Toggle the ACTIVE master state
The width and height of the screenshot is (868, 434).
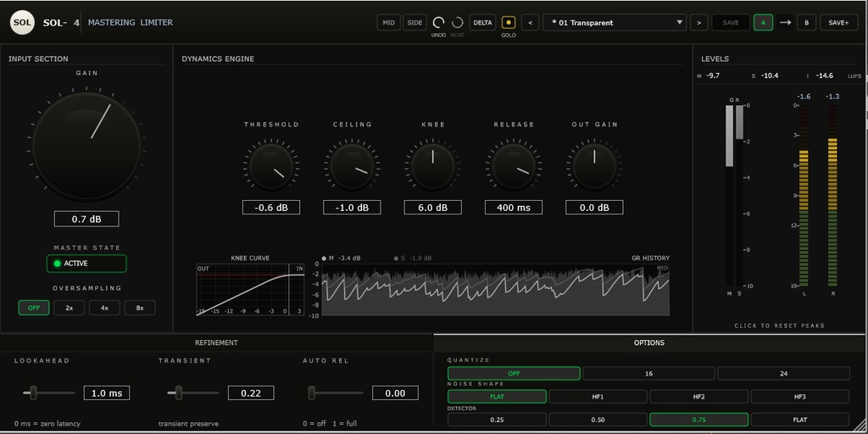coord(86,264)
